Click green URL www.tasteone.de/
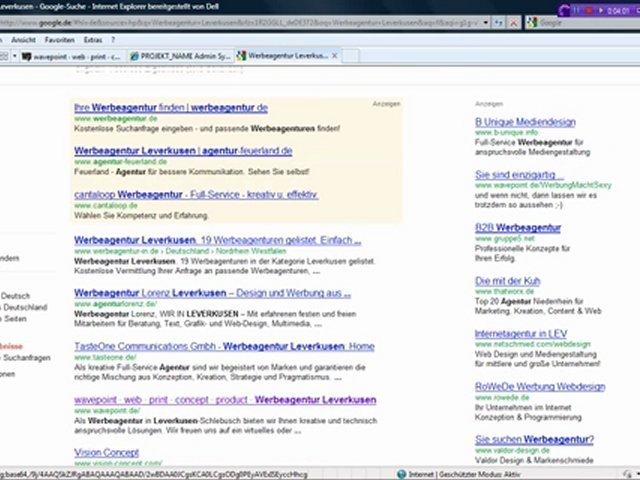 (x=105, y=357)
